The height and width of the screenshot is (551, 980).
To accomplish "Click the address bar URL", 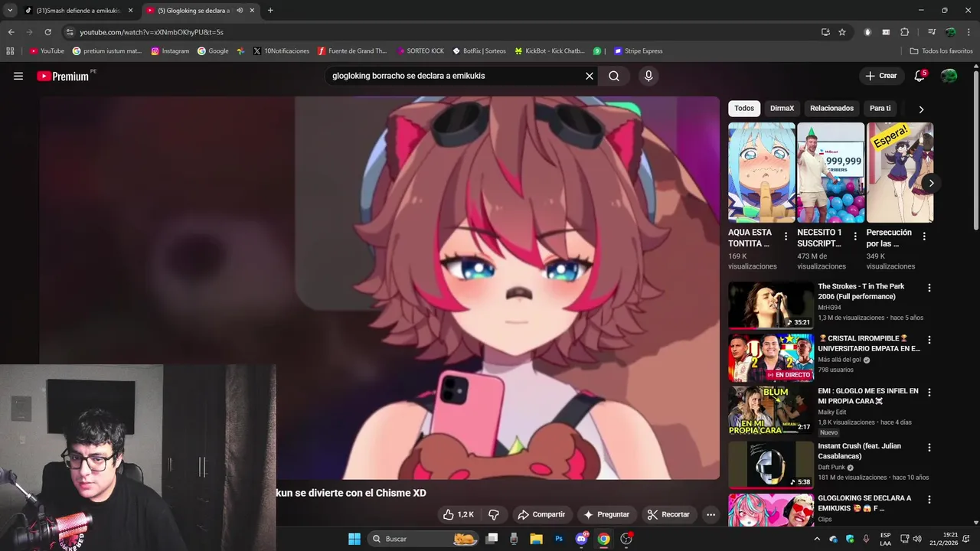I will pos(152,32).
